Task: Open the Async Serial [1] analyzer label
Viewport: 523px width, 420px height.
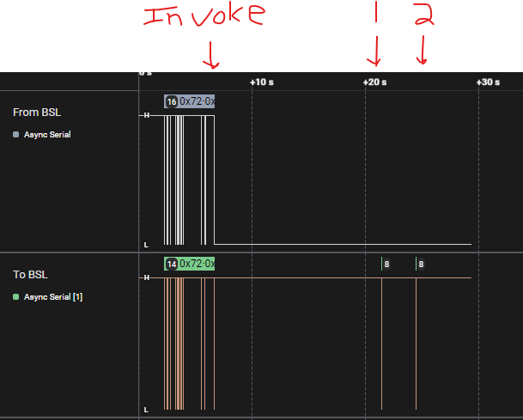Action: pyautogui.click(x=53, y=296)
